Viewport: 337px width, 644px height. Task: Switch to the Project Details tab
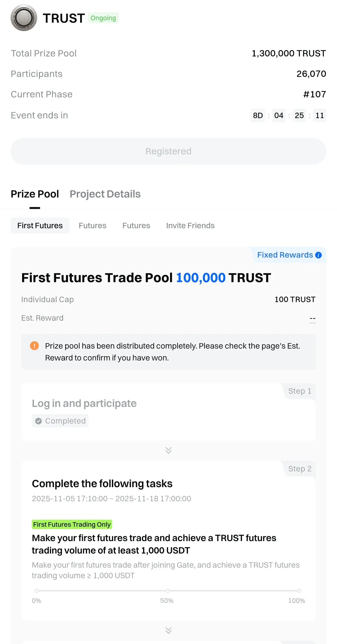click(105, 194)
